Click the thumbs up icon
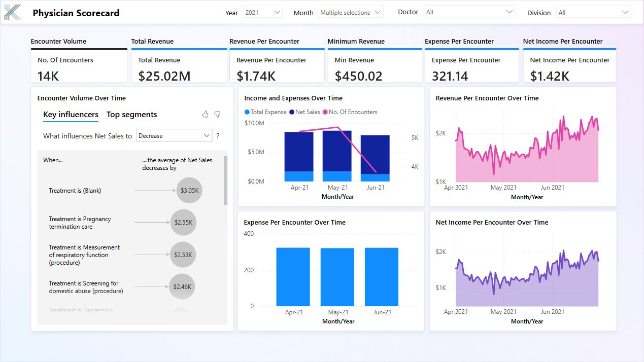The image size is (644, 362). pyautogui.click(x=205, y=115)
